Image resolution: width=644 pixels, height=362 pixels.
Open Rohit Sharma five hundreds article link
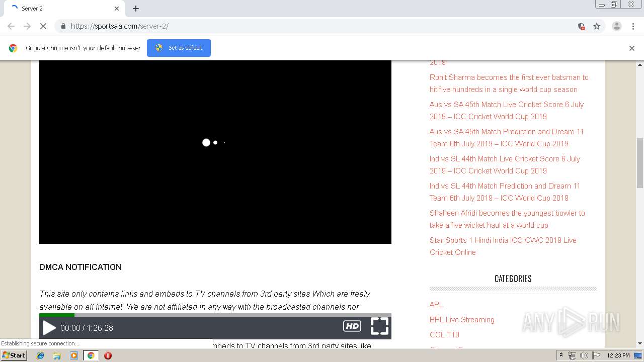[509, 83]
